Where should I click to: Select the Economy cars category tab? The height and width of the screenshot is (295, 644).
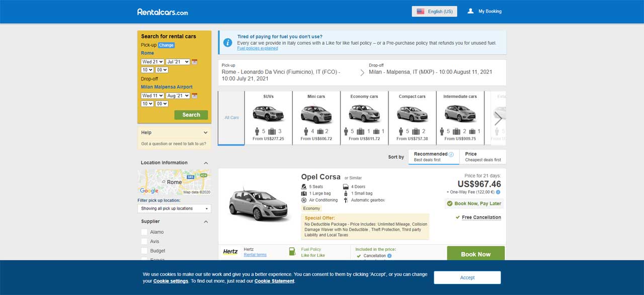tap(364, 118)
